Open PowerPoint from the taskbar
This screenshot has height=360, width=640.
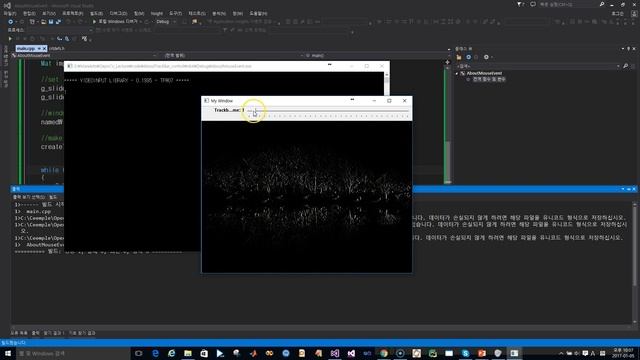click(482, 353)
